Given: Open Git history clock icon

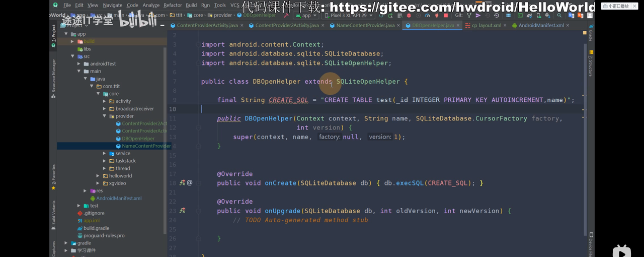Looking at the screenshot, I should point(488,15).
